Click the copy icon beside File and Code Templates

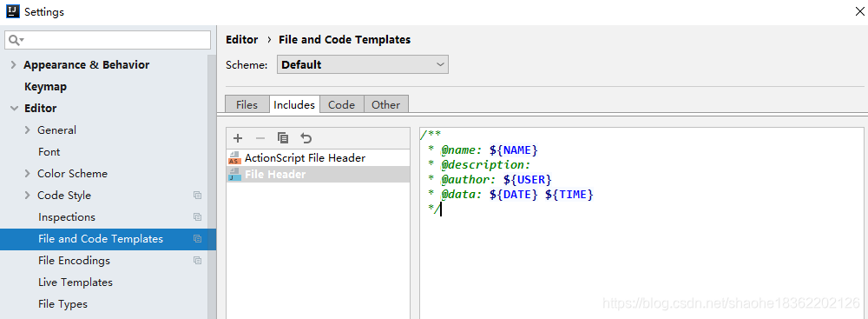[x=198, y=238]
